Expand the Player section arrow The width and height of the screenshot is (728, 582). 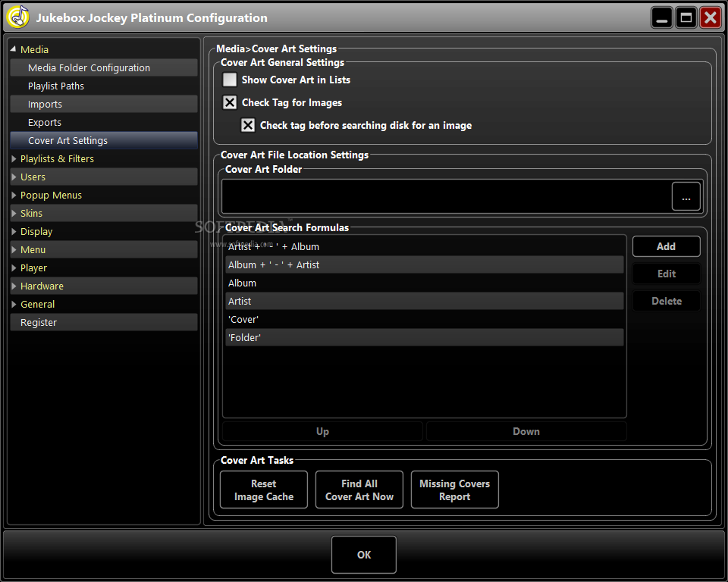tap(14, 268)
